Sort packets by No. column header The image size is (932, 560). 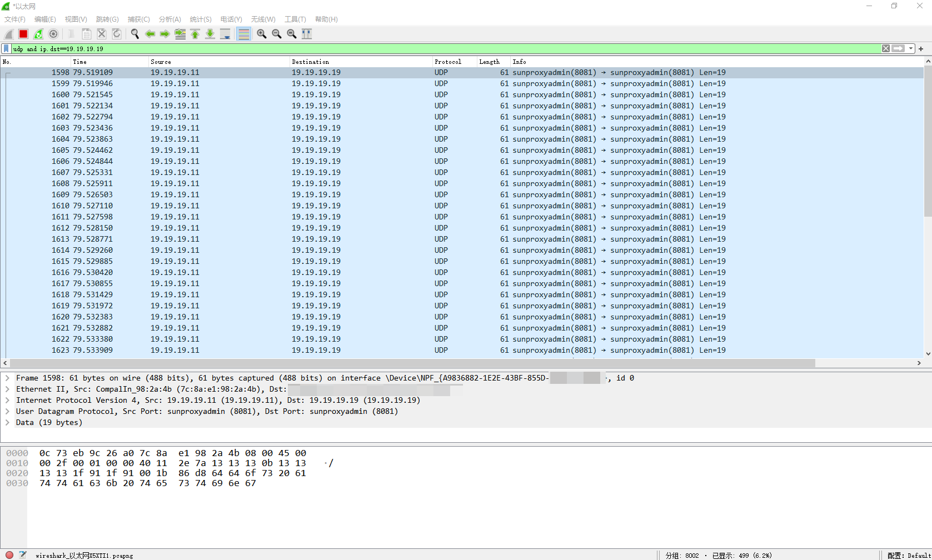pos(37,62)
